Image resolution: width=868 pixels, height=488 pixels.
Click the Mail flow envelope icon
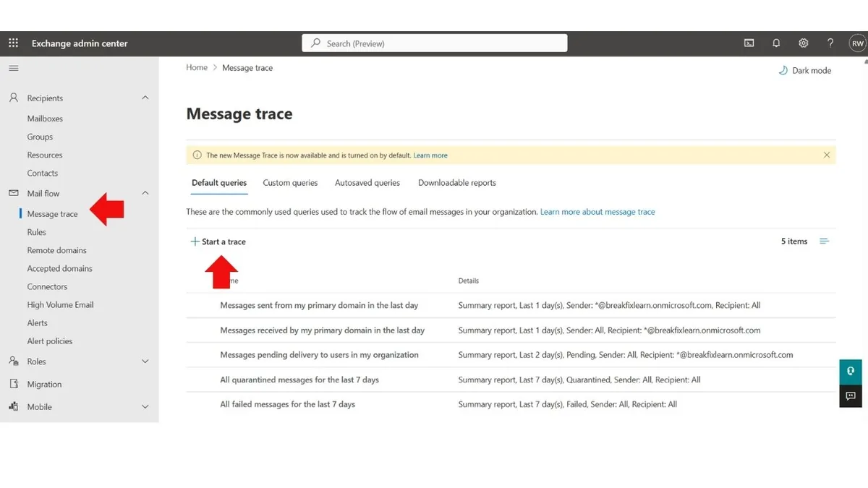click(13, 193)
